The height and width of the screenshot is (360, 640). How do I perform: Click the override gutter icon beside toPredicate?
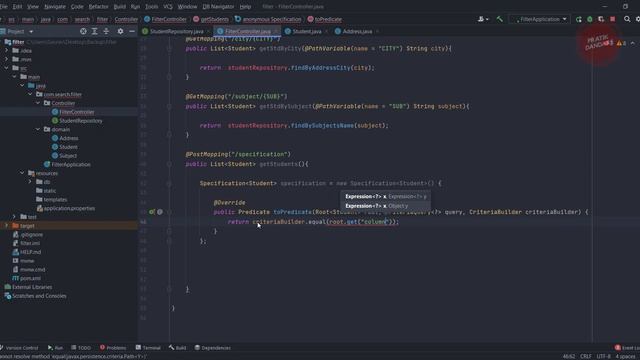point(152,212)
